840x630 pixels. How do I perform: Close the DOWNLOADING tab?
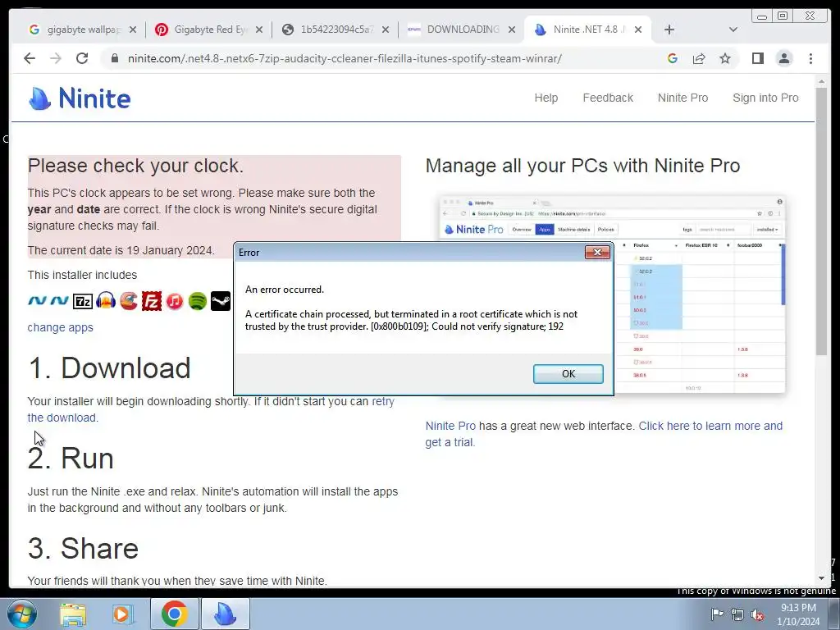pos(512,30)
